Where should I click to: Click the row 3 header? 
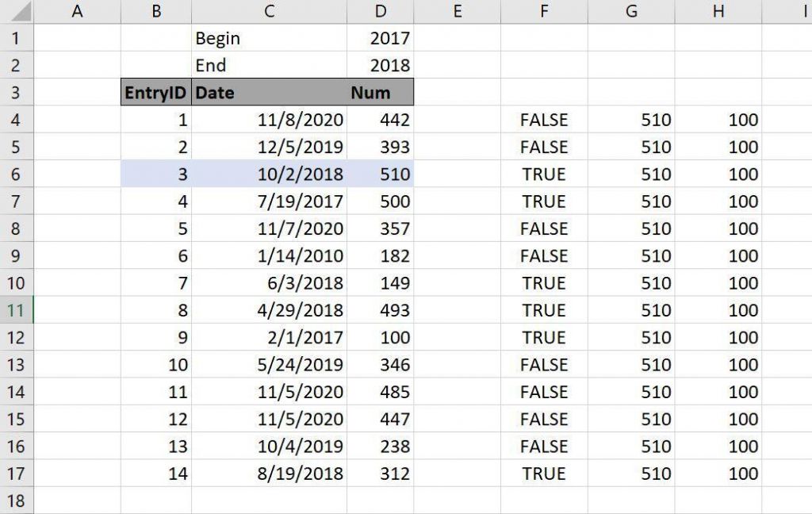point(17,93)
